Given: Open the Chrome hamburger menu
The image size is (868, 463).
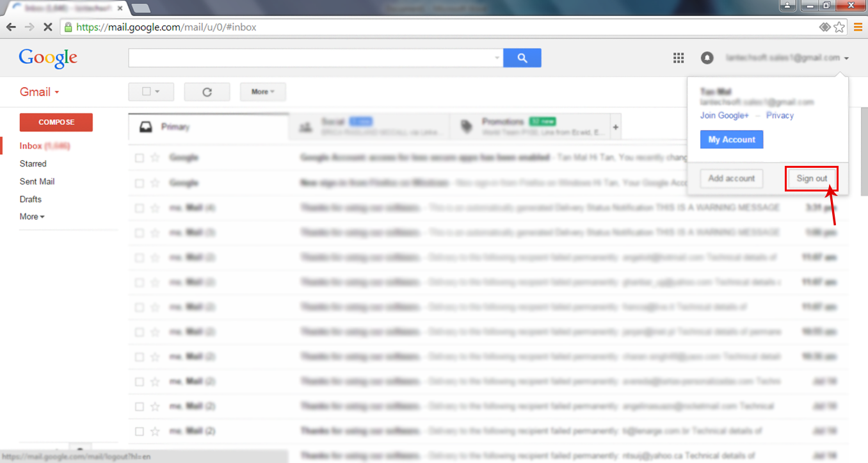Looking at the screenshot, I should pos(858,28).
